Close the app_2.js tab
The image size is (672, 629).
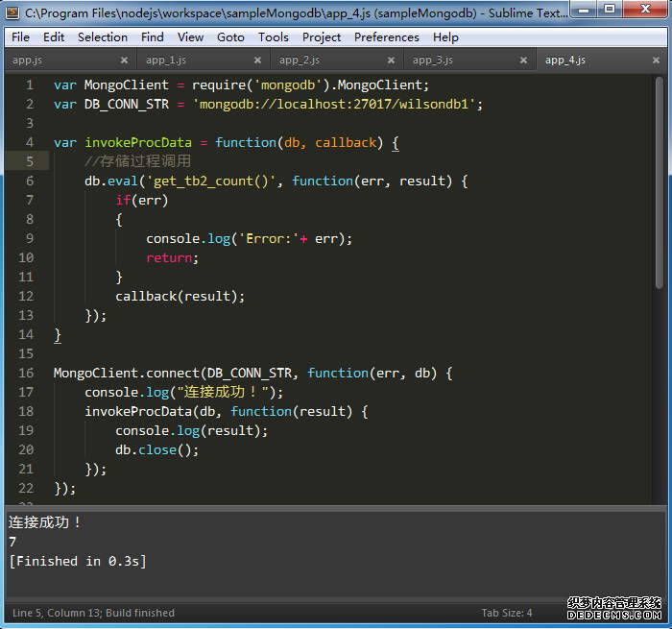click(x=390, y=60)
